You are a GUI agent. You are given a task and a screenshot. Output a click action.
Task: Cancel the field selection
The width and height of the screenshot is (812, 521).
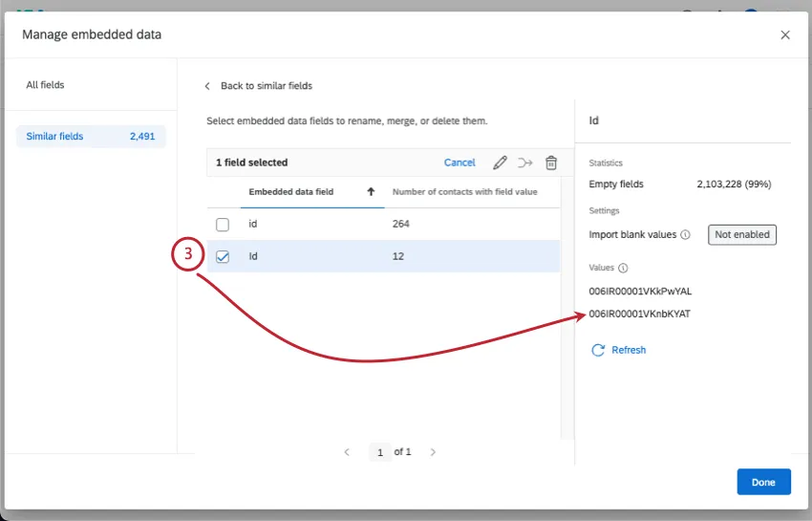pyautogui.click(x=459, y=163)
